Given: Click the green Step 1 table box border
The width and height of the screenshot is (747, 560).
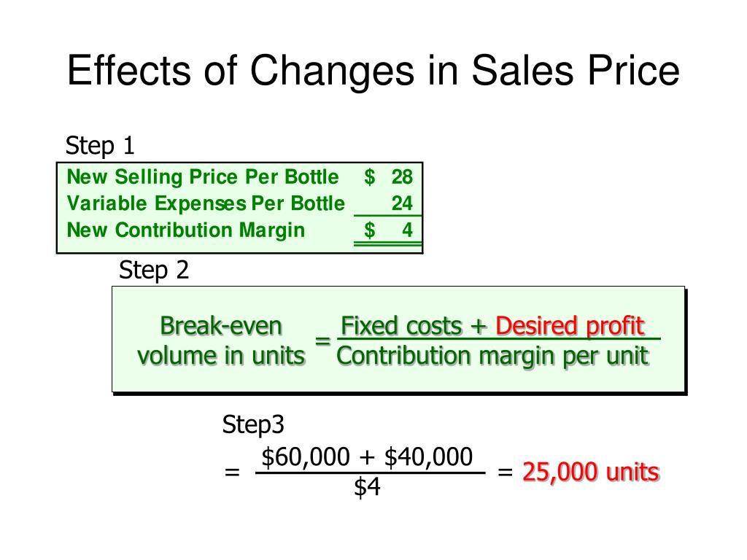Looking at the screenshot, I should [239, 163].
